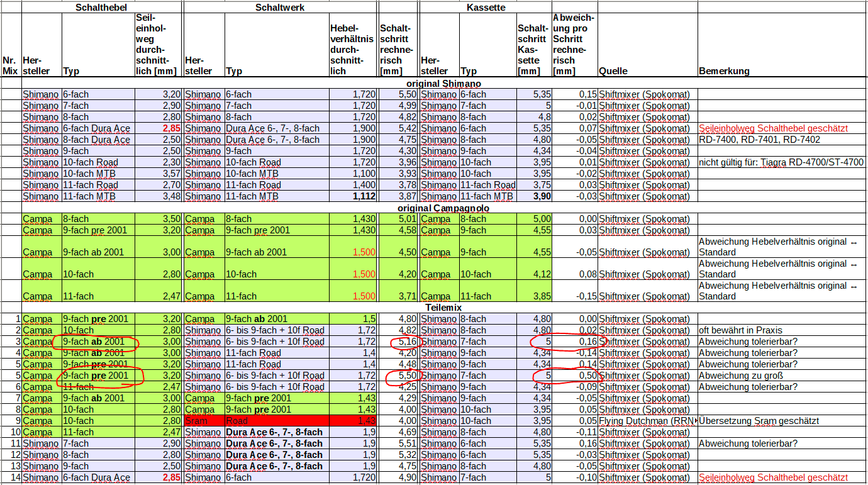Select the Nr. Mix column header

click(x=10, y=65)
